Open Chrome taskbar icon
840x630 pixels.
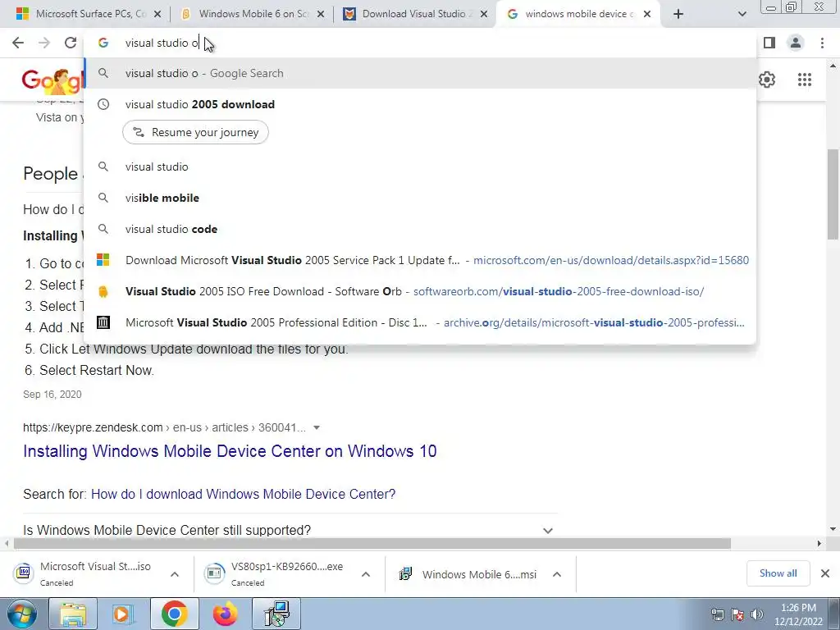click(174, 614)
